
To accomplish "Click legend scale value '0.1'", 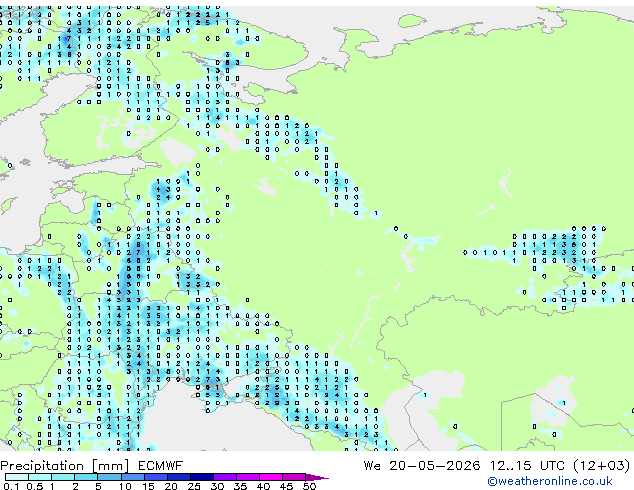I will [x=11, y=486].
